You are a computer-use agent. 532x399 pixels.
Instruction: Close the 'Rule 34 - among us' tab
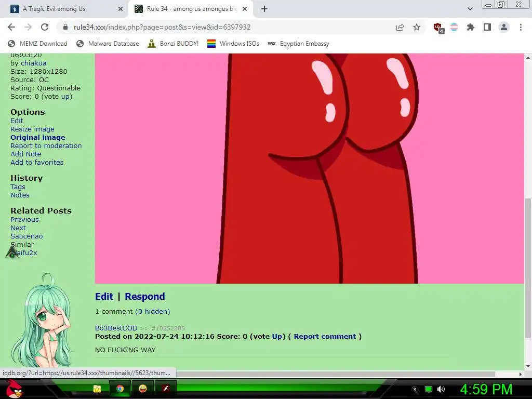click(x=245, y=9)
